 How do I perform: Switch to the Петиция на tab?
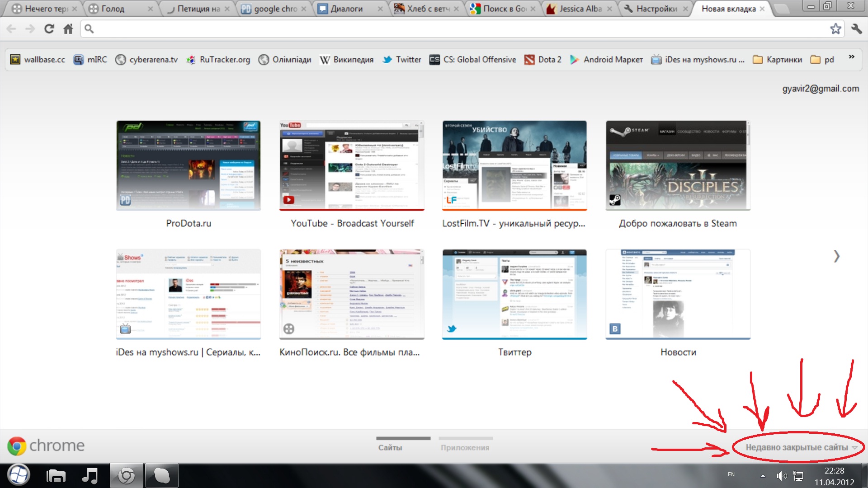pos(197,9)
